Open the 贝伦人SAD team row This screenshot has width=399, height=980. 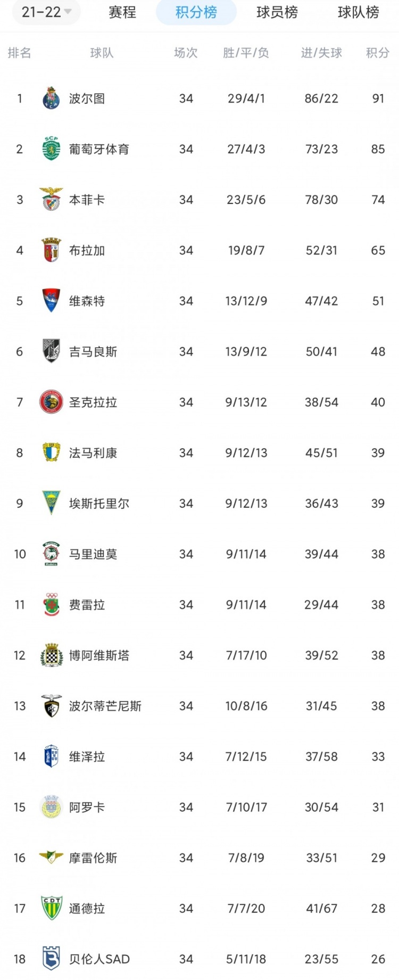[x=199, y=959]
